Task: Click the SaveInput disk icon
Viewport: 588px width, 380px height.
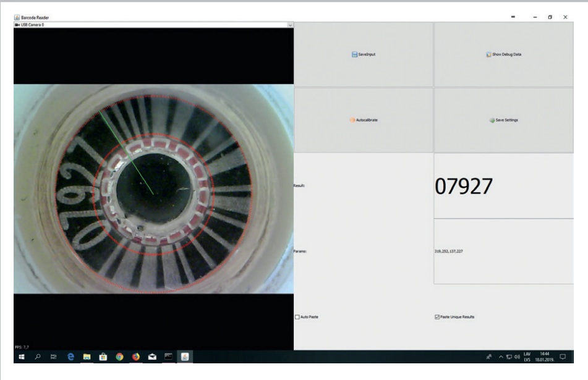Action: pyautogui.click(x=354, y=54)
